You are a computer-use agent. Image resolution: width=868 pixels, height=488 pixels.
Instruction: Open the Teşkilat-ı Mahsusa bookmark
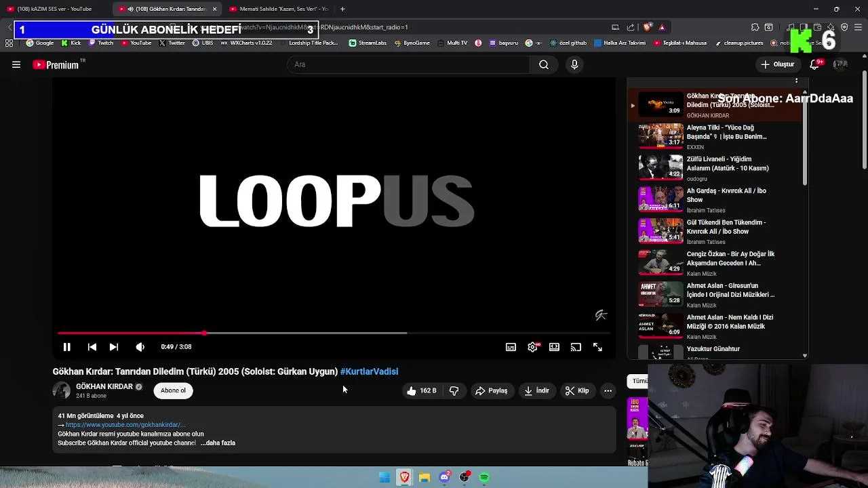681,43
